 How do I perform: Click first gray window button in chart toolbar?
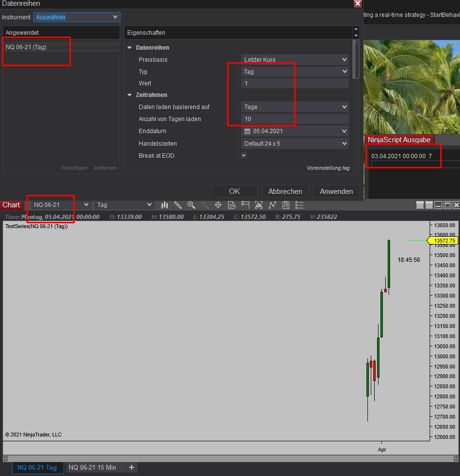click(x=420, y=205)
